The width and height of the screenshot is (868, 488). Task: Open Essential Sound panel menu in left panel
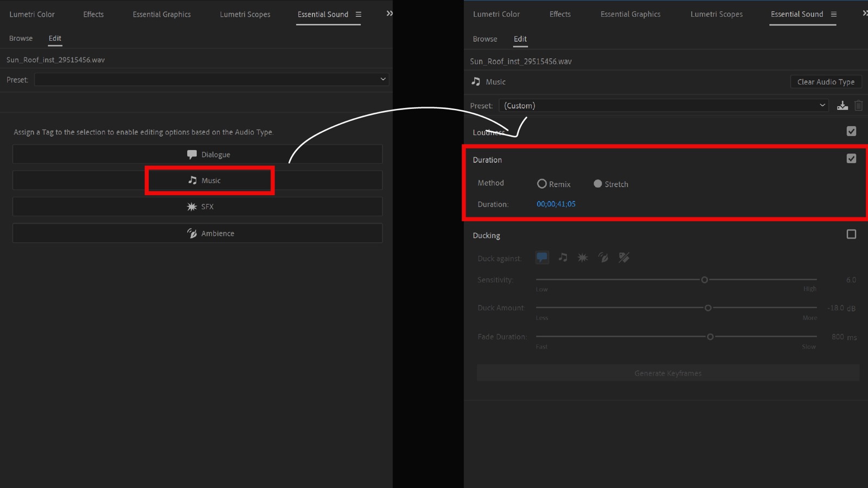click(358, 14)
